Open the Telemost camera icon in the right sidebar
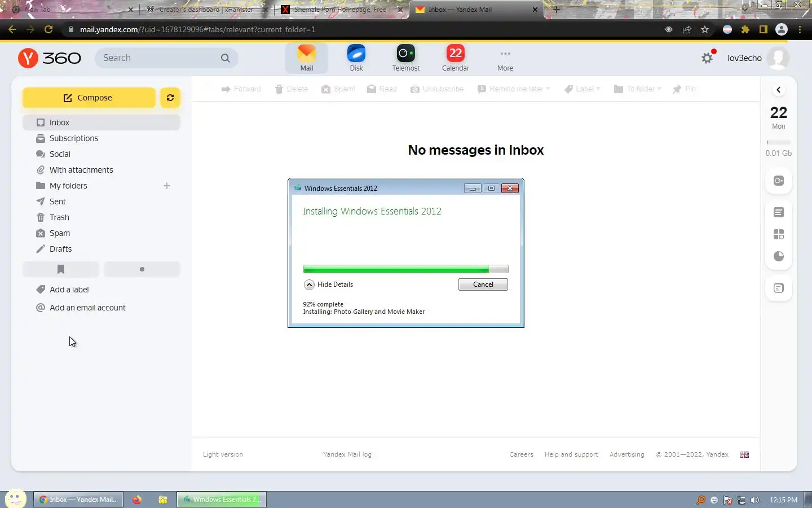 pos(778,181)
